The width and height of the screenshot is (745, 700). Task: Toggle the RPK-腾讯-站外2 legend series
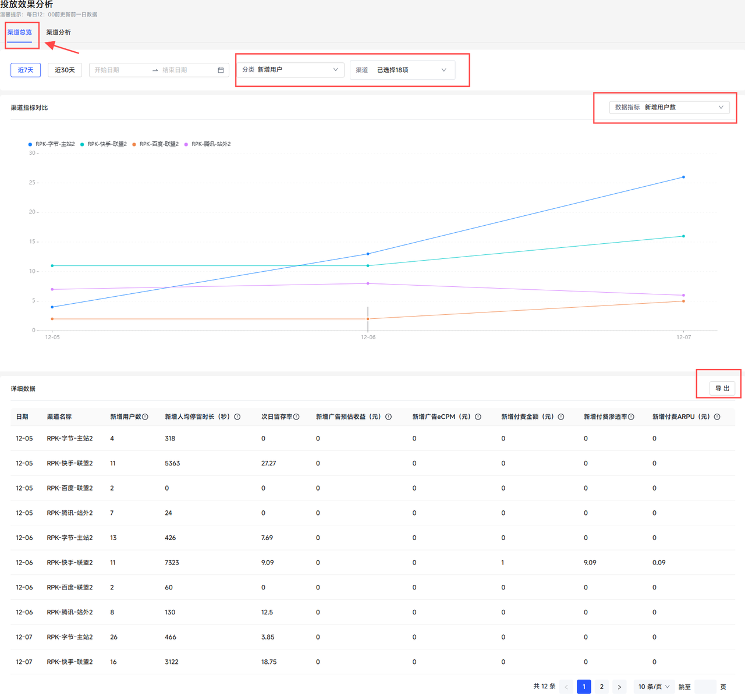208,144
